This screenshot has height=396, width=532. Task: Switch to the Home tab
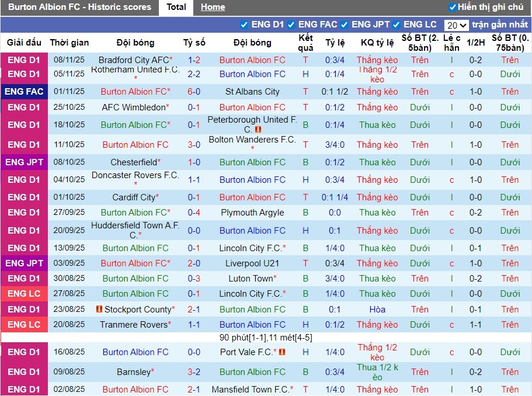(213, 7)
